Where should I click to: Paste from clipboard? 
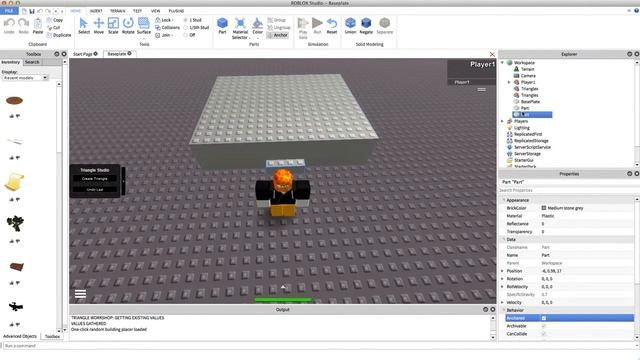(38, 26)
